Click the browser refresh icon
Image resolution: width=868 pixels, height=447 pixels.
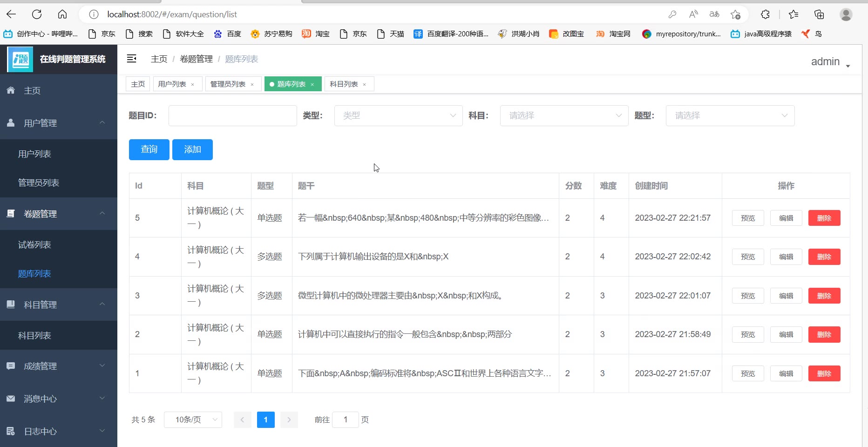tap(37, 14)
